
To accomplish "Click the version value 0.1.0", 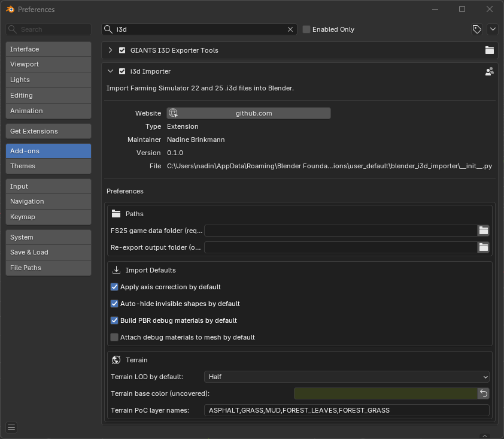I will (175, 153).
